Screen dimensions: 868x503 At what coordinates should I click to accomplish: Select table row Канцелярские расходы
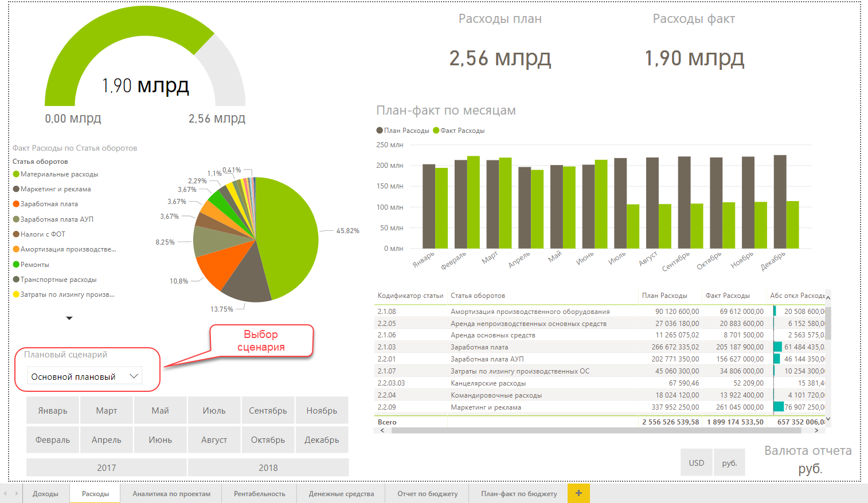pyautogui.click(x=600, y=383)
